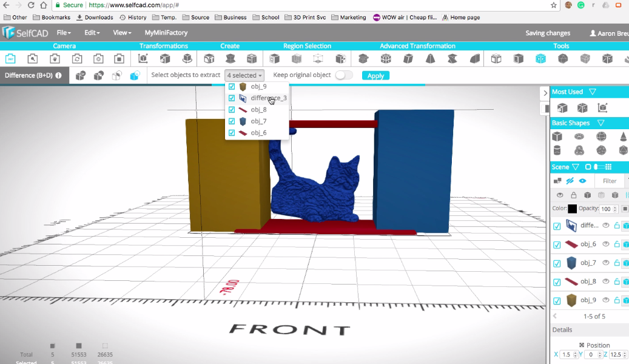Open the Edit menu dropdown
The width and height of the screenshot is (629, 364).
(x=92, y=33)
